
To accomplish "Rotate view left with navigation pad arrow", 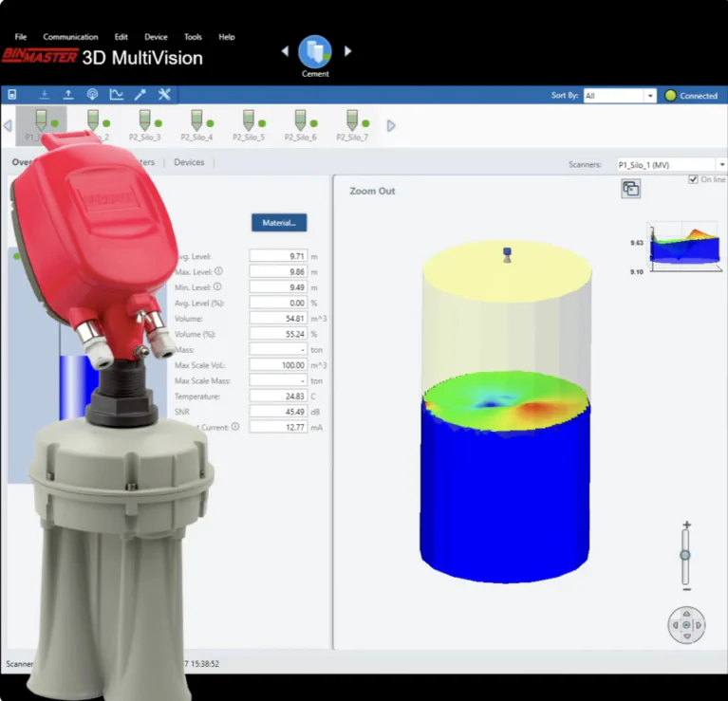I will click(x=676, y=625).
